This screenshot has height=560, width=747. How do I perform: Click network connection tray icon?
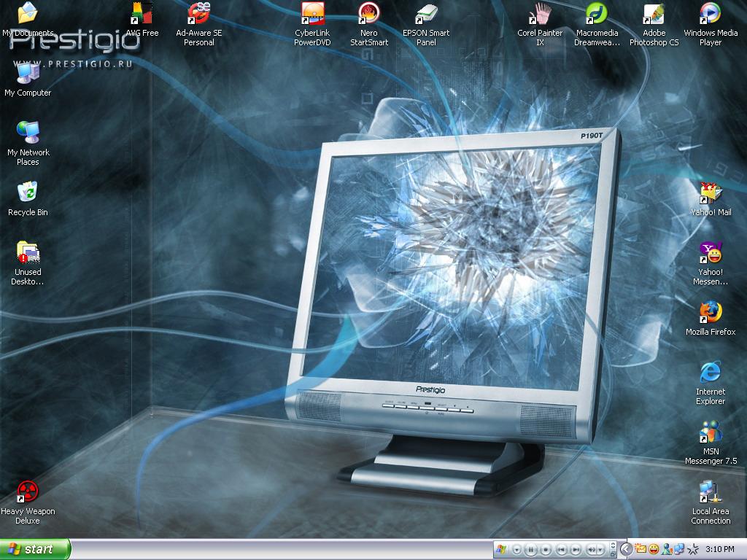679,549
